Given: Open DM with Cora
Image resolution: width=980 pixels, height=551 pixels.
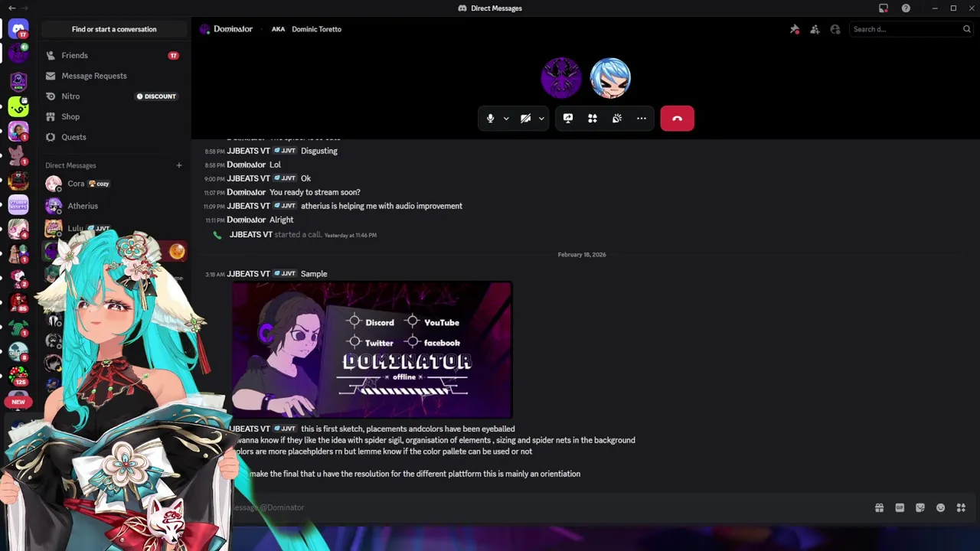Looking at the screenshot, I should (x=113, y=184).
